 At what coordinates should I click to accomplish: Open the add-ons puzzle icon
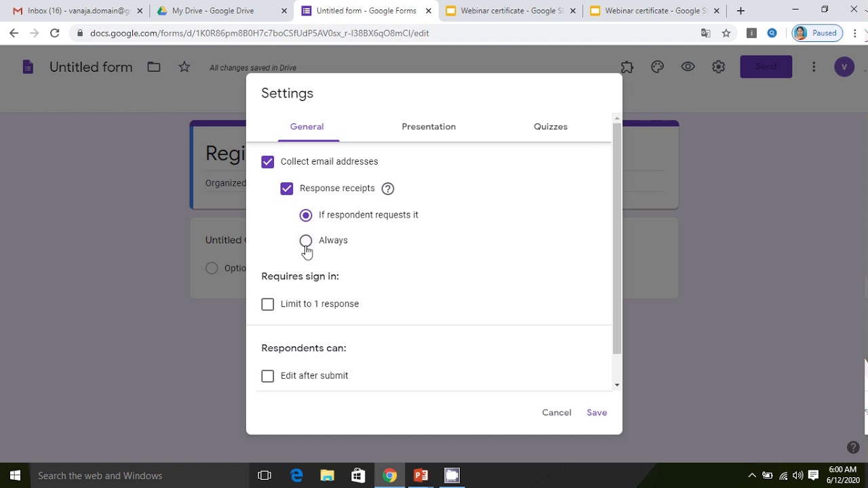[x=627, y=66]
